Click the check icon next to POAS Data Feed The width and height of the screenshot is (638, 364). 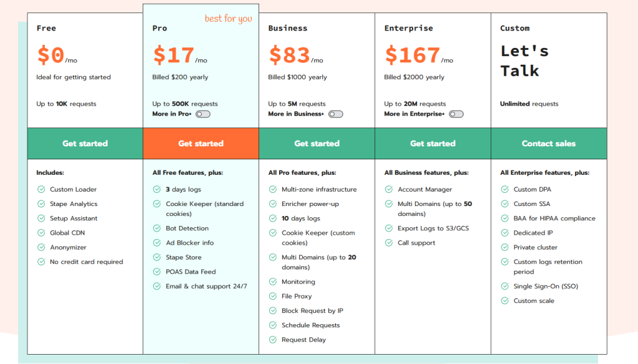click(x=156, y=272)
